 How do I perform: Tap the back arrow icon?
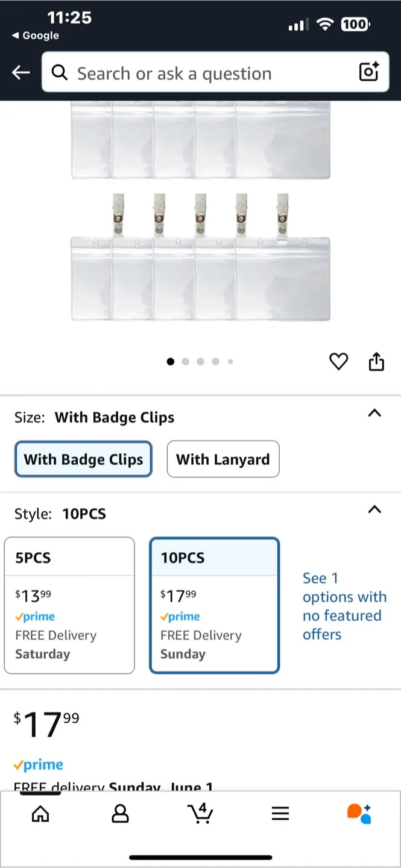point(21,73)
